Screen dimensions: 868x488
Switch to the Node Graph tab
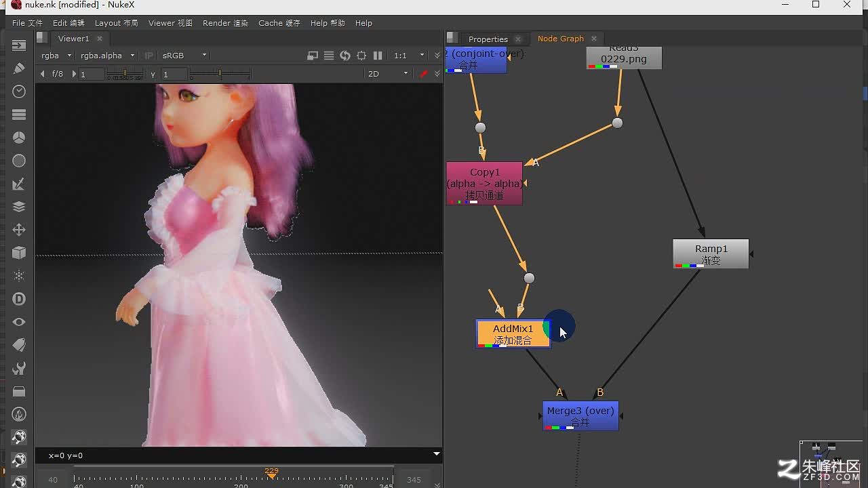coord(561,39)
